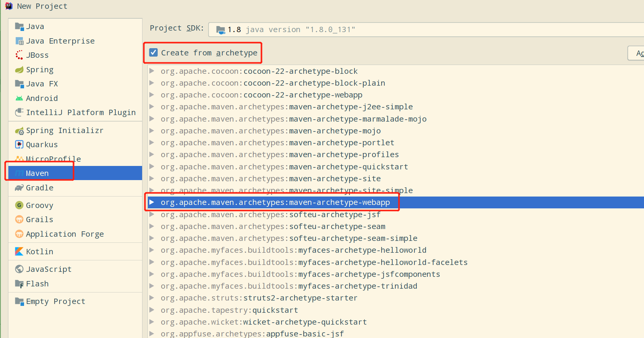
Task: Select maven-archetype-site-simple archetype
Action: click(x=396, y=190)
